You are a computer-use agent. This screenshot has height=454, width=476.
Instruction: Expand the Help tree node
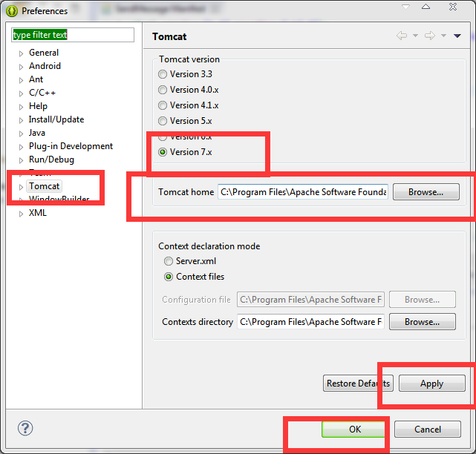(x=21, y=107)
